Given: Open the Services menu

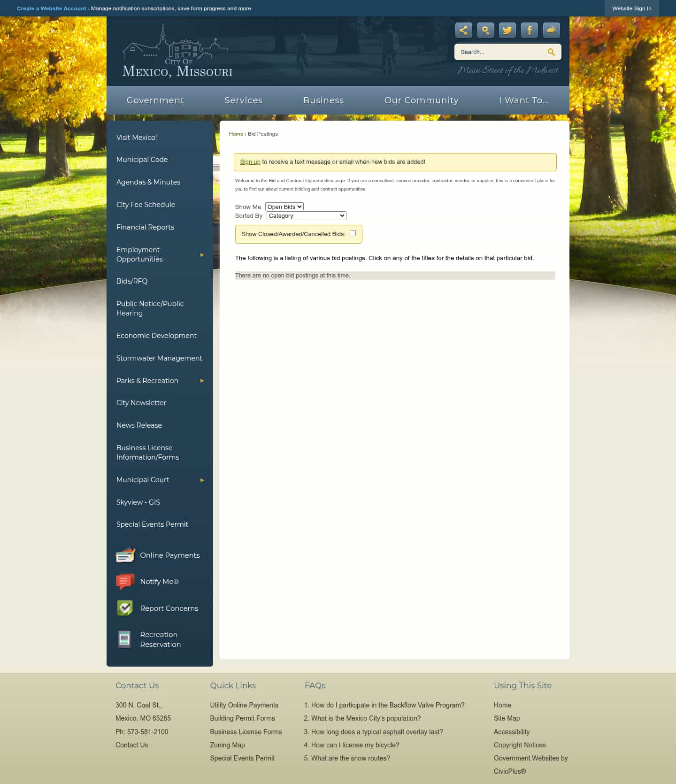Looking at the screenshot, I should pyautogui.click(x=244, y=100).
